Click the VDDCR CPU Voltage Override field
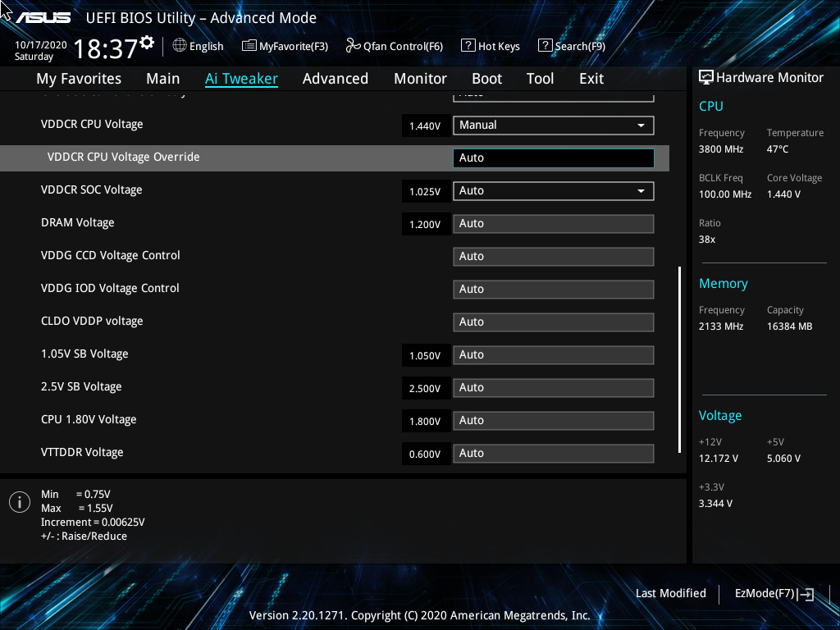This screenshot has width=840, height=630. click(554, 158)
